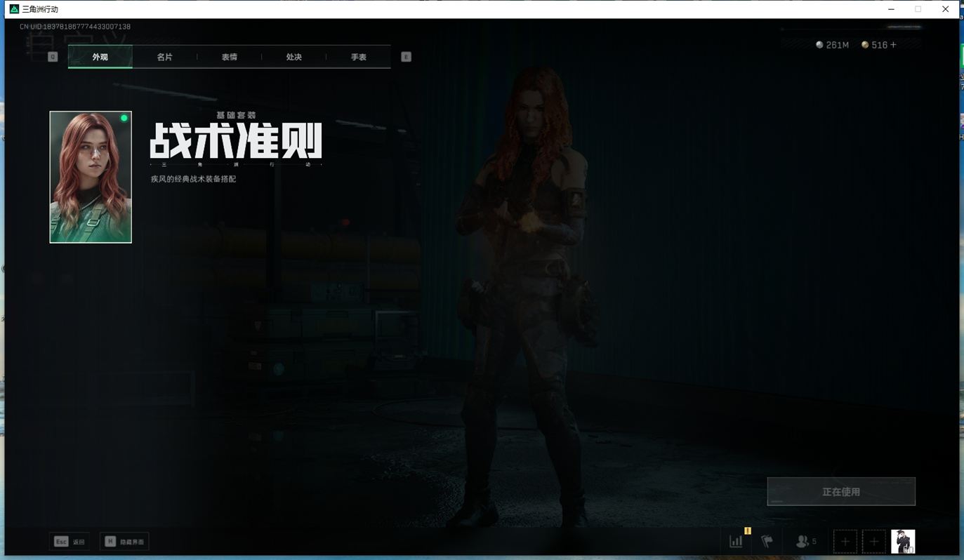Click the H 隐藏界面 hide-interface button
Screen dimensions: 964x560
tap(124, 542)
